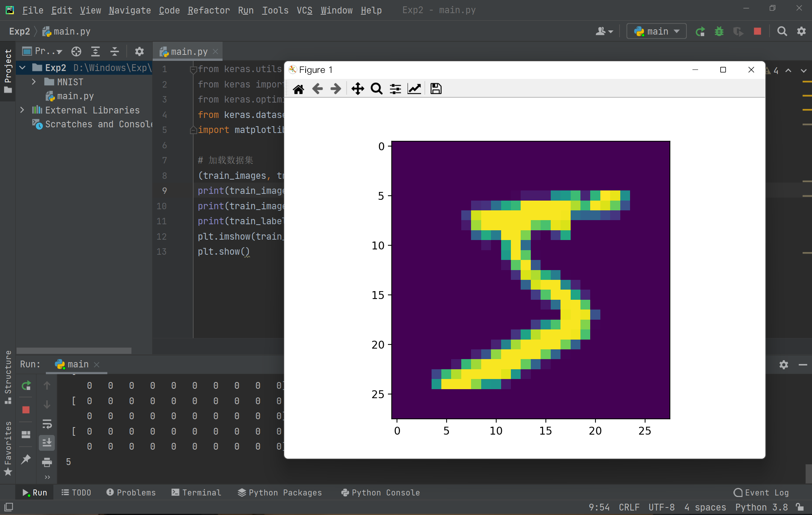Click the Python 3.8 interpreter status

click(761, 507)
